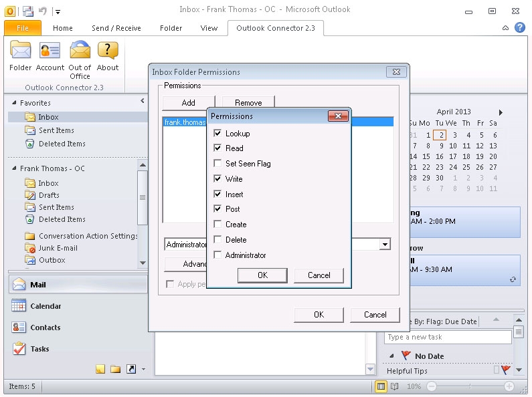Select Sent Items under Favorites
Image resolution: width=532 pixels, height=397 pixels.
click(56, 130)
